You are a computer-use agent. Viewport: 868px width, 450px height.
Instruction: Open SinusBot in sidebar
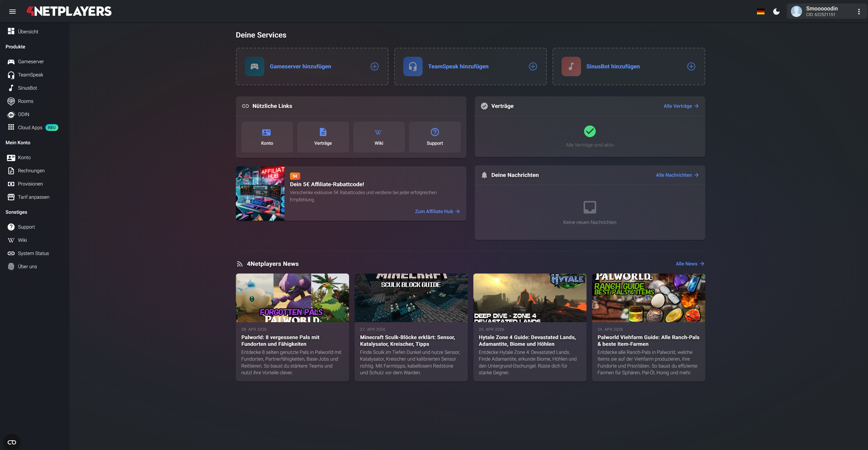pyautogui.click(x=27, y=88)
